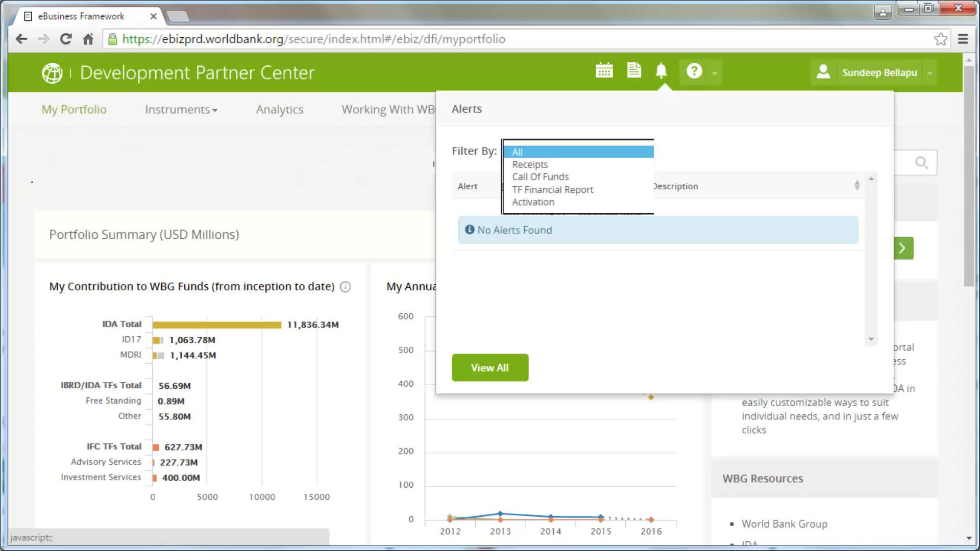Screen dimensions: 980x551
Task: Choose TF Financial Report filter option
Action: tap(578, 189)
